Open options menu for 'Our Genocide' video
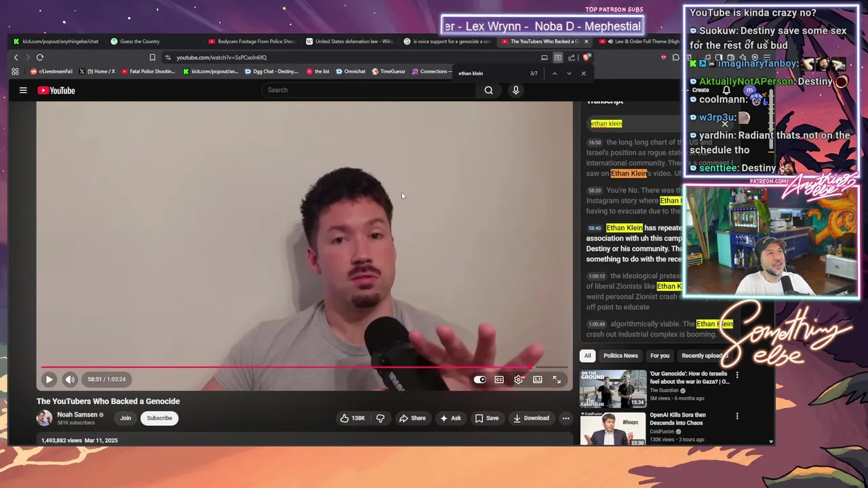The height and width of the screenshot is (488, 868). pyautogui.click(x=737, y=375)
